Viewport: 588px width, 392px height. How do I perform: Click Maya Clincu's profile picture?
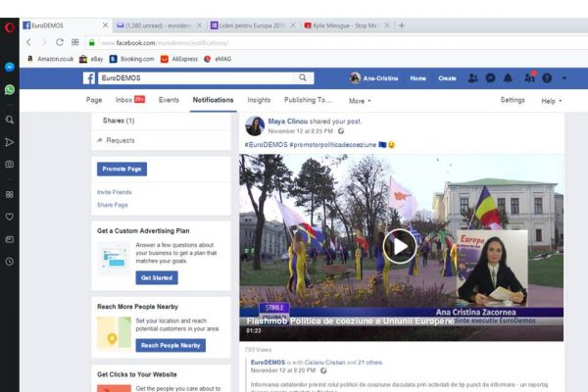(255, 125)
